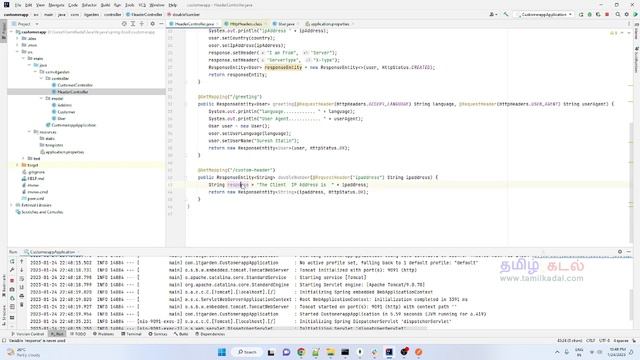Open the user account dropdown icon
This screenshot has height=360, width=640.
(x=493, y=14)
